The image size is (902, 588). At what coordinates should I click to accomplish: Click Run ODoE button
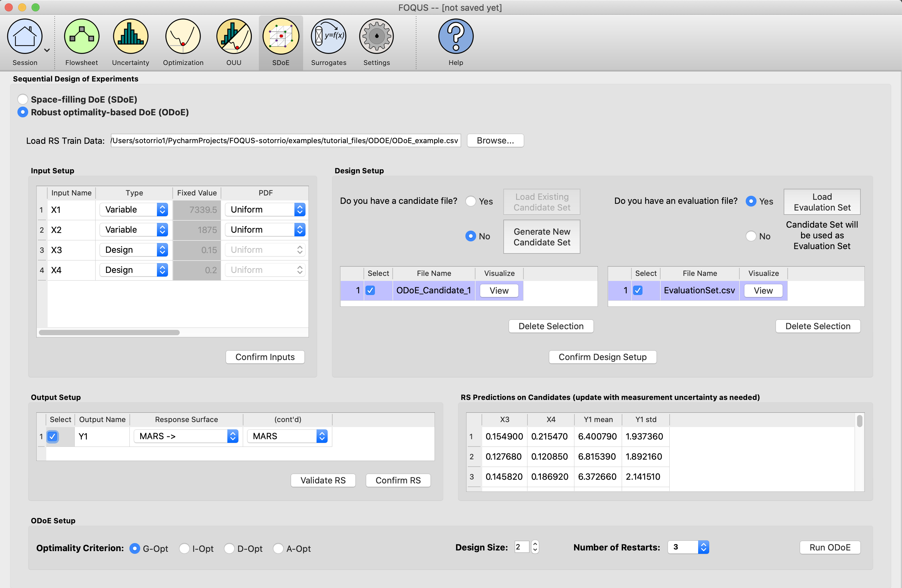click(x=830, y=547)
